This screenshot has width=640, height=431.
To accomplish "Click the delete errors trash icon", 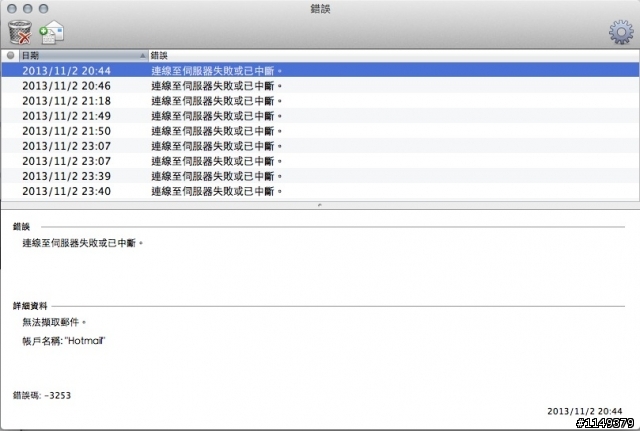I will pyautogui.click(x=20, y=32).
